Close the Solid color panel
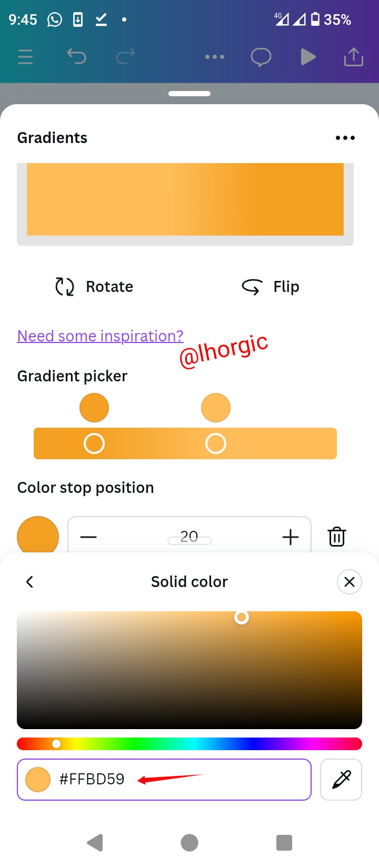This screenshot has width=379, height=868. (350, 582)
